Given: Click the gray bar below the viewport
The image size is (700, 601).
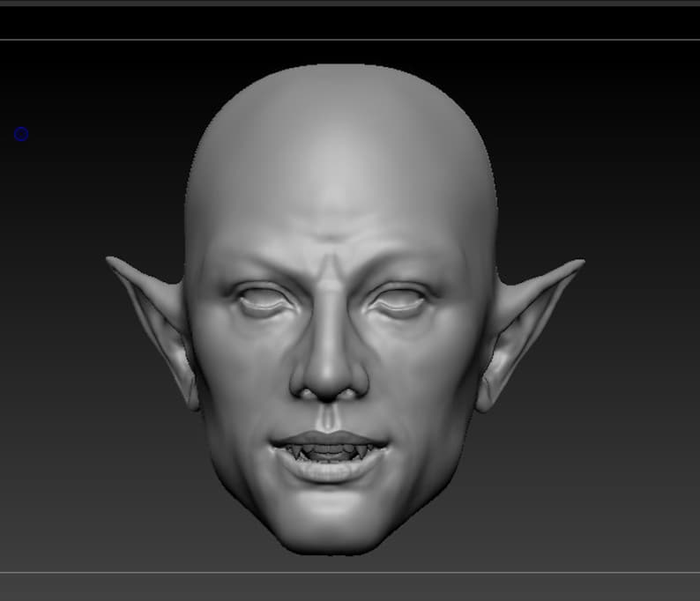Looking at the screenshot, I should click(350, 587).
